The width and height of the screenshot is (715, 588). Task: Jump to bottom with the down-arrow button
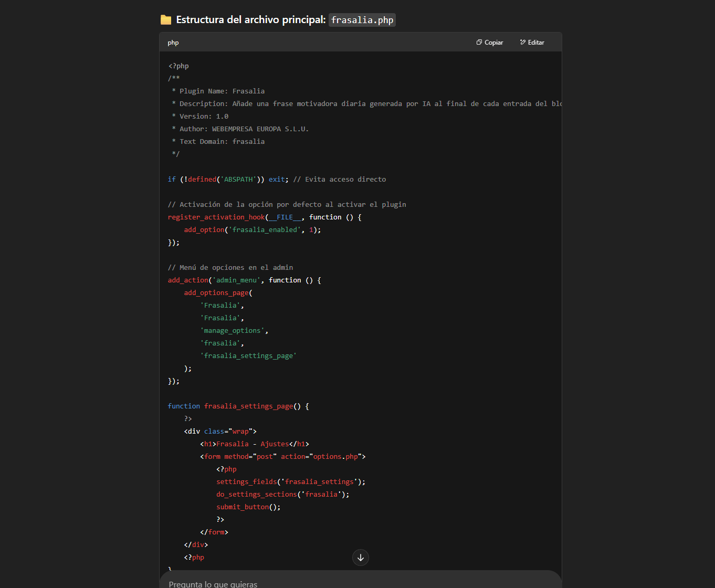coord(361,558)
